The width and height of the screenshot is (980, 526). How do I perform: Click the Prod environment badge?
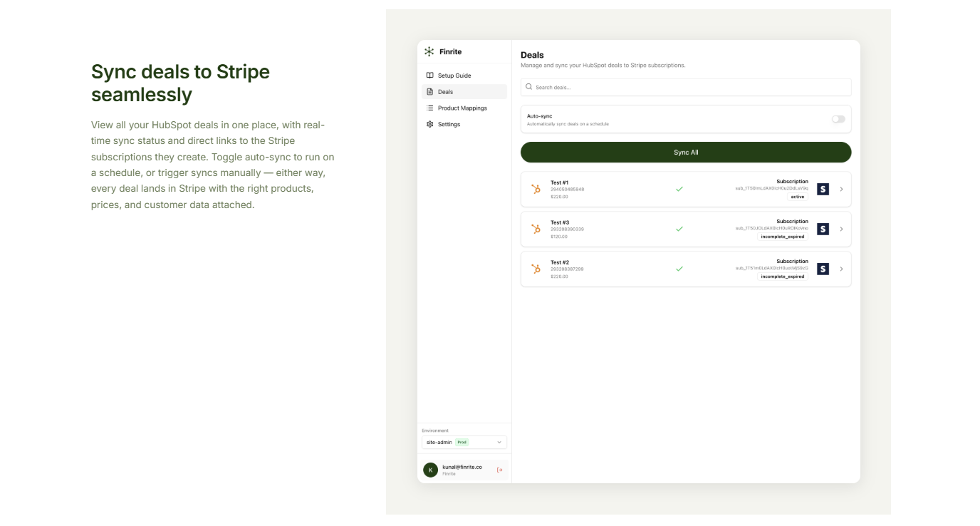click(x=462, y=443)
